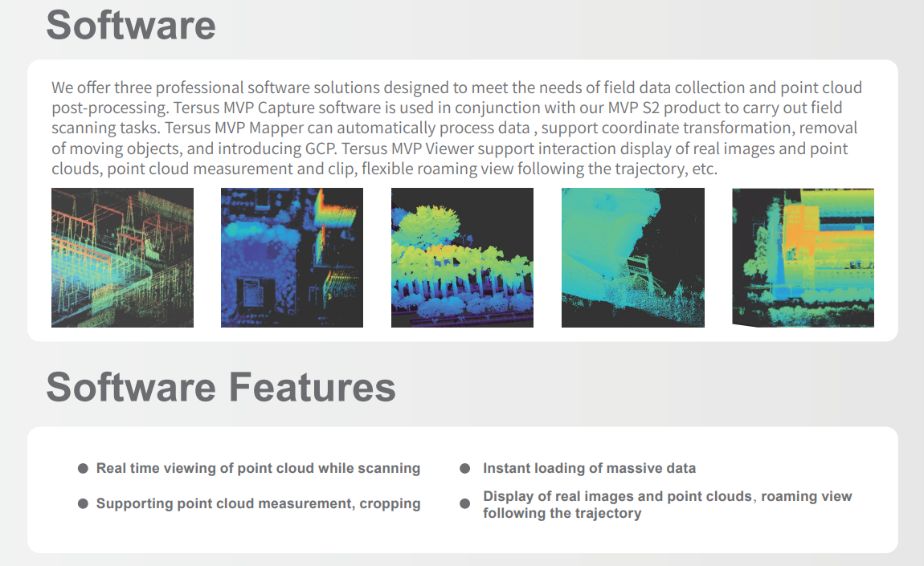Click "Instant loading of massive data" text
This screenshot has height=566, width=924.
pos(589,468)
